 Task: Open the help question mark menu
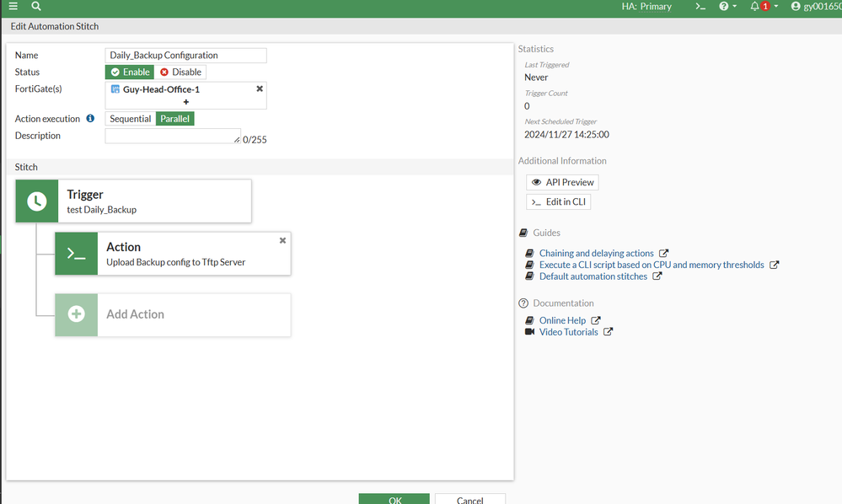click(727, 7)
